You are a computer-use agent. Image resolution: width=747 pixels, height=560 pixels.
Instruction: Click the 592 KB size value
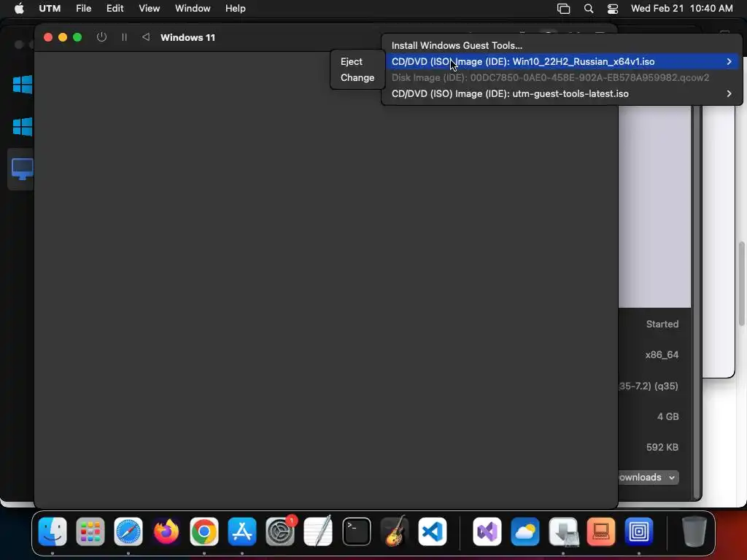tap(662, 447)
